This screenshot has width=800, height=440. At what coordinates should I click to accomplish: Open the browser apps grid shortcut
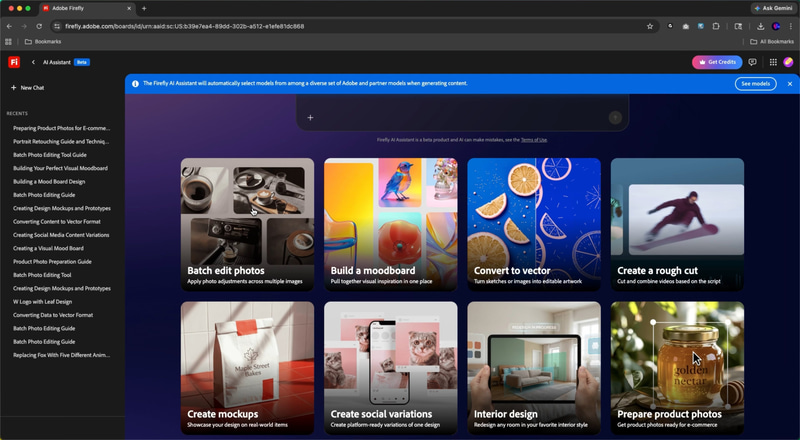pos(8,42)
